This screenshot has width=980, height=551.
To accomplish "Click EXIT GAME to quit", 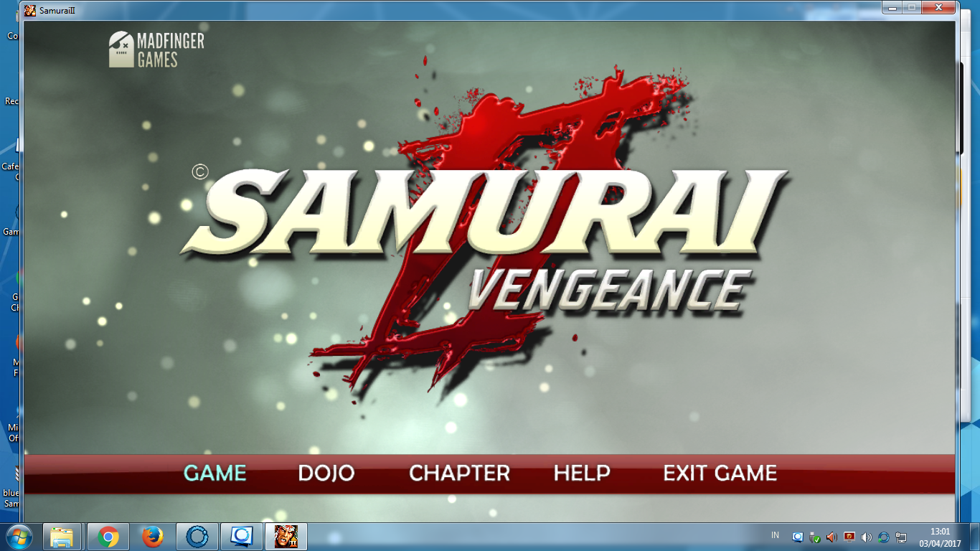I will (x=719, y=474).
